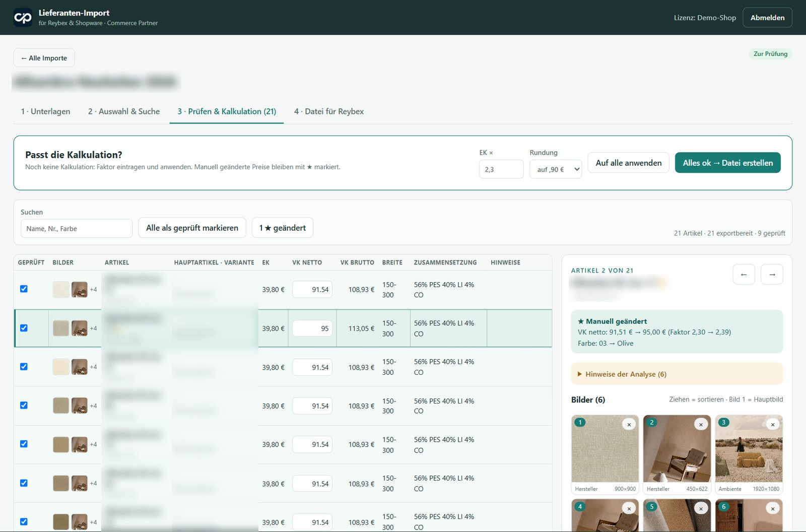This screenshot has width=806, height=532.
Task: Uncheck the Geprüft checkbox in first row
Action: click(x=24, y=289)
